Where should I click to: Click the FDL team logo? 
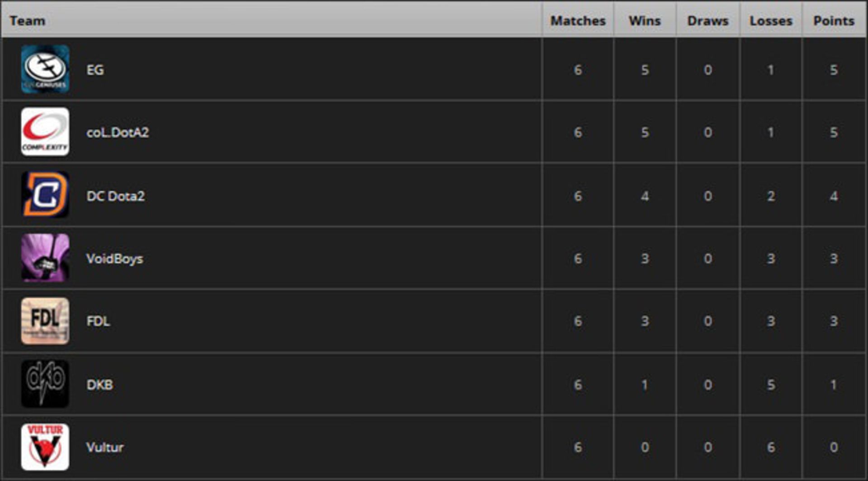pyautogui.click(x=45, y=320)
